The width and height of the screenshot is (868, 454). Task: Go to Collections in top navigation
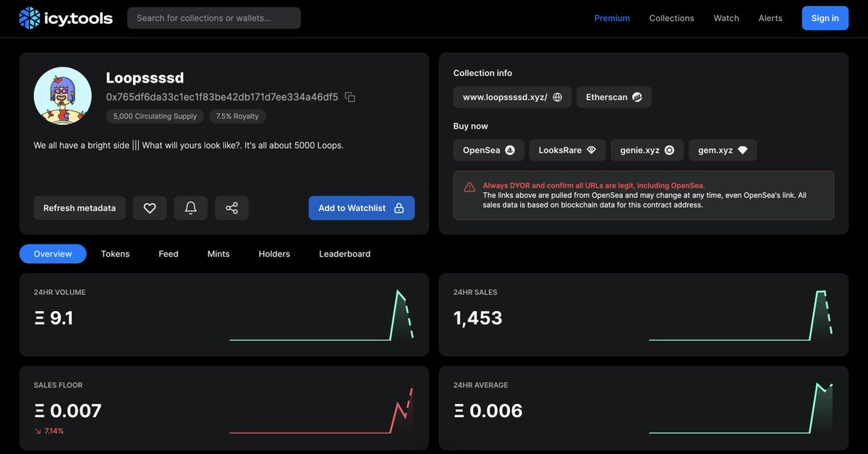click(671, 18)
